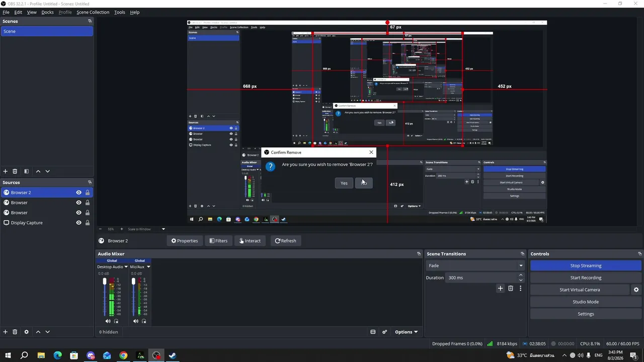Image resolution: width=644 pixels, height=362 pixels.
Task: Open the Docks menu
Action: (47, 12)
